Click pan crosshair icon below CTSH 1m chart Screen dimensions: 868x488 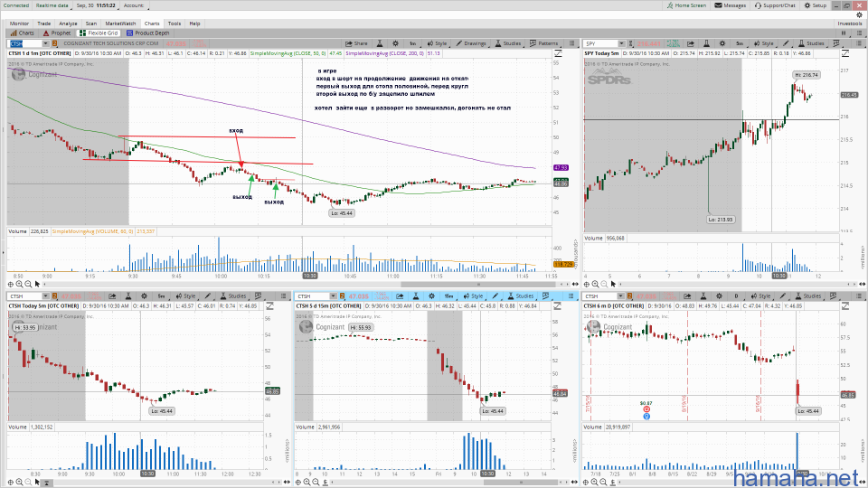(x=11, y=284)
